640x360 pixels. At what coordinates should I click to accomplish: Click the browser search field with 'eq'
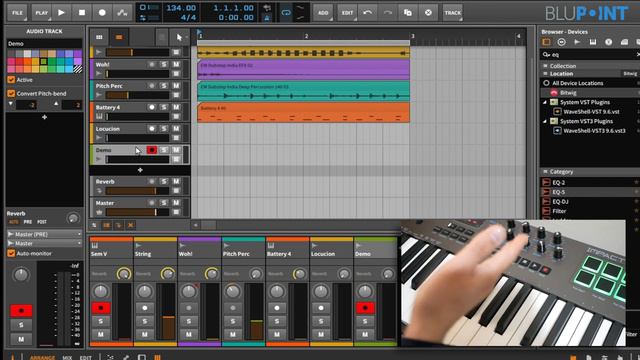point(590,54)
